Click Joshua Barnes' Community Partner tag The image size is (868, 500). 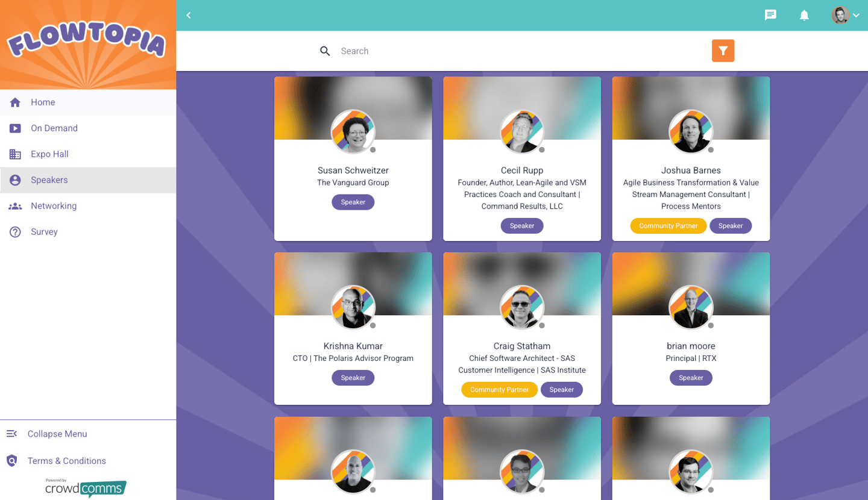(668, 226)
